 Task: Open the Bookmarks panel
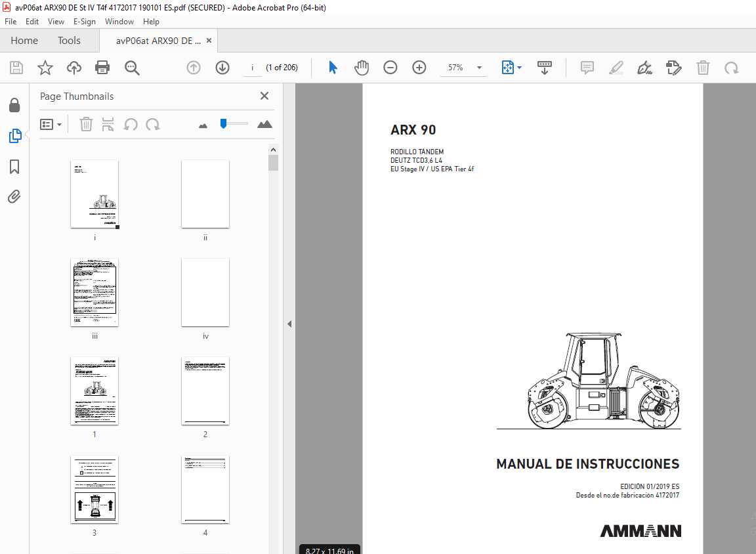pyautogui.click(x=14, y=167)
